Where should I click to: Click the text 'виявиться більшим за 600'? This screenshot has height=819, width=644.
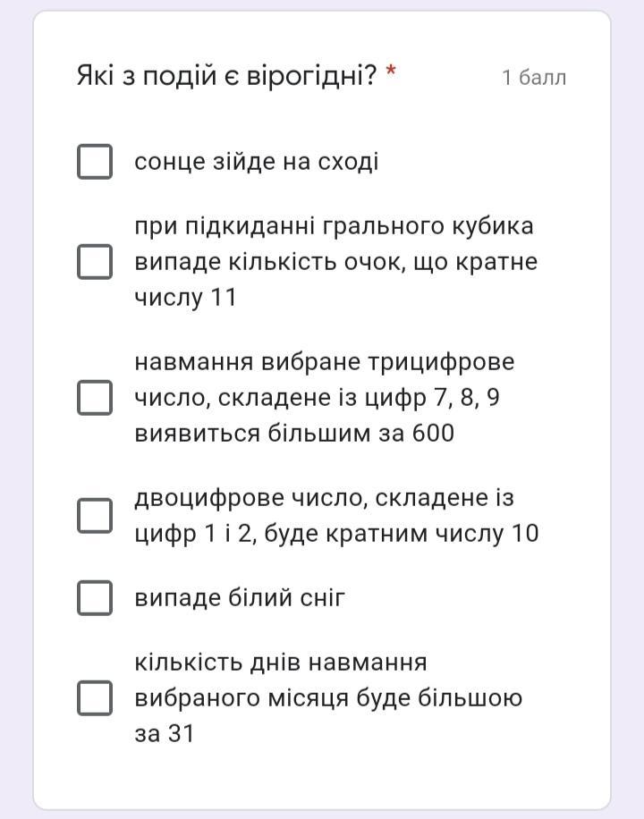[294, 434]
